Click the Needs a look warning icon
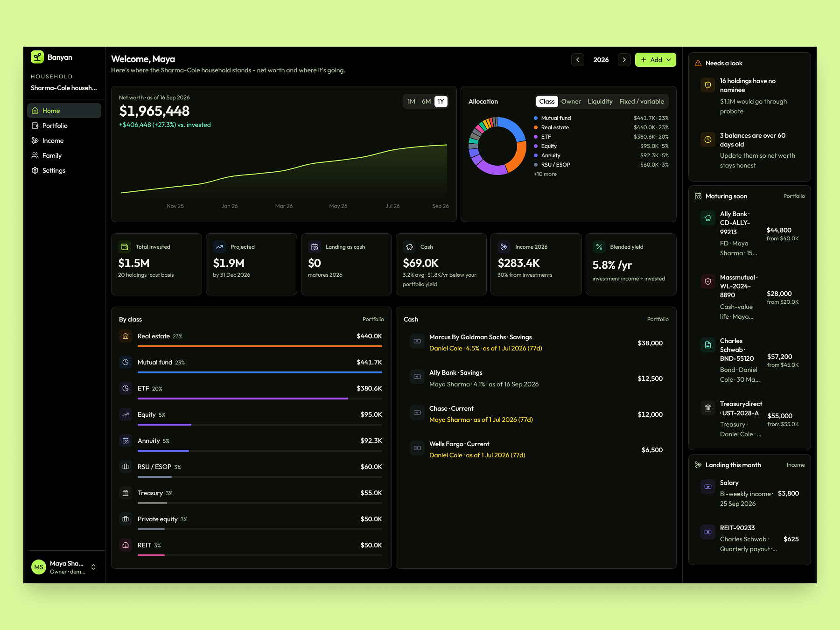 click(x=698, y=63)
